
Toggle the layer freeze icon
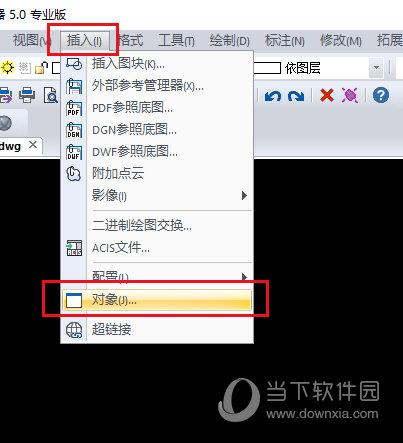click(x=24, y=68)
